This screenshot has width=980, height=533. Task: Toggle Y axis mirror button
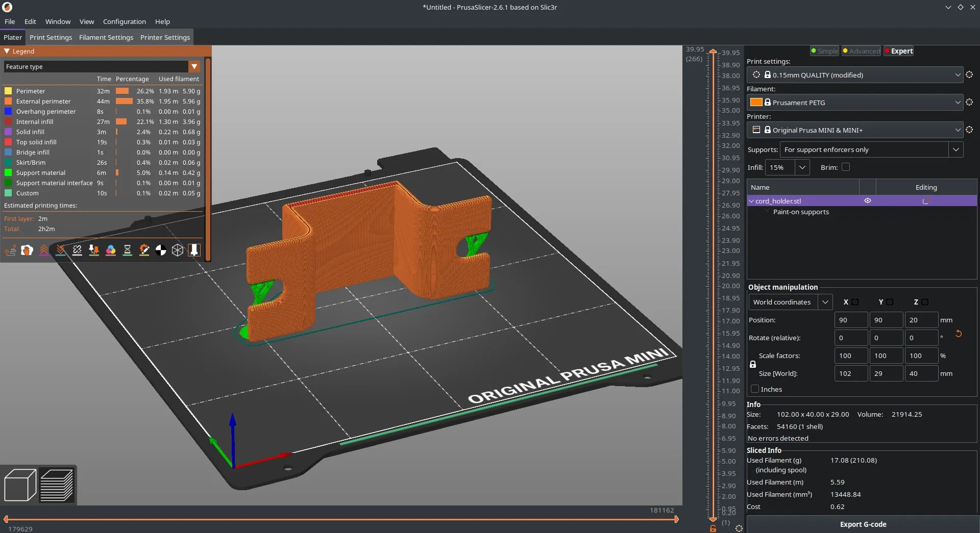point(890,302)
